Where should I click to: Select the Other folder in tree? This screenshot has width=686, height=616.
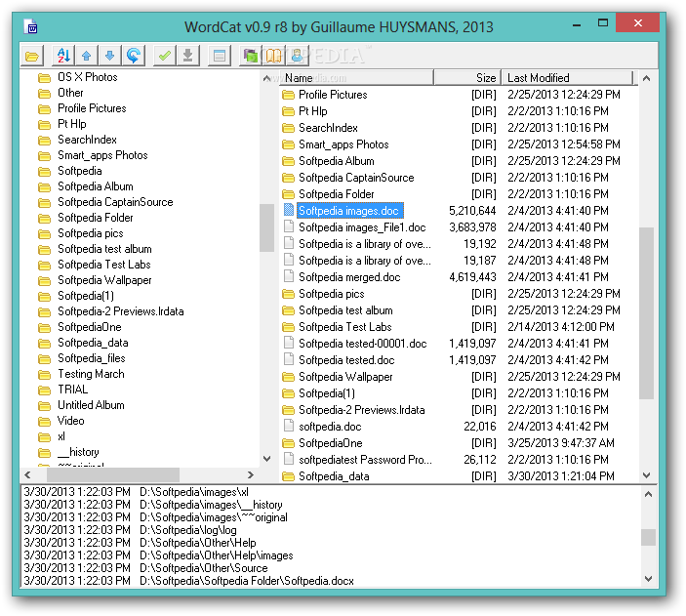coord(70,93)
